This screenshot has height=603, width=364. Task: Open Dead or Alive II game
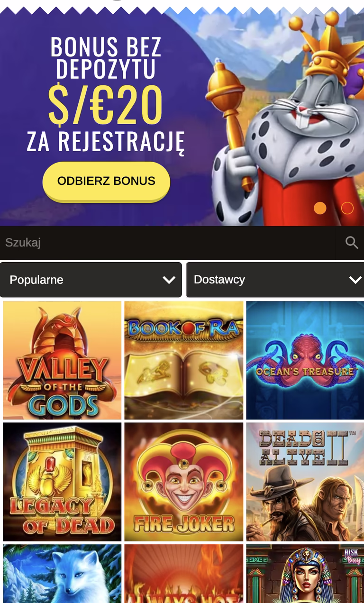[x=305, y=482]
